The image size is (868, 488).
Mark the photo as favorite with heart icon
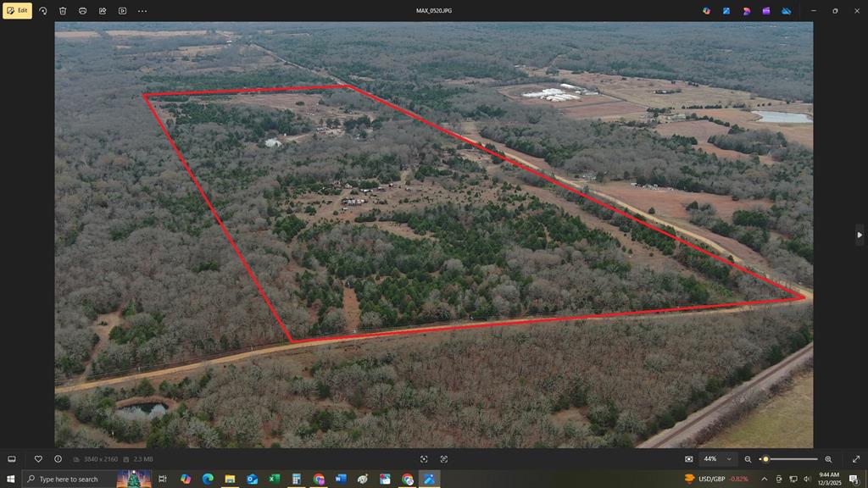point(38,459)
